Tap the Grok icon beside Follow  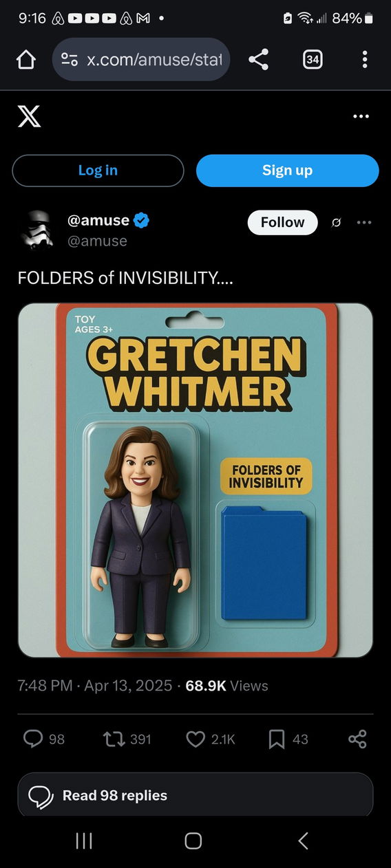pos(337,223)
